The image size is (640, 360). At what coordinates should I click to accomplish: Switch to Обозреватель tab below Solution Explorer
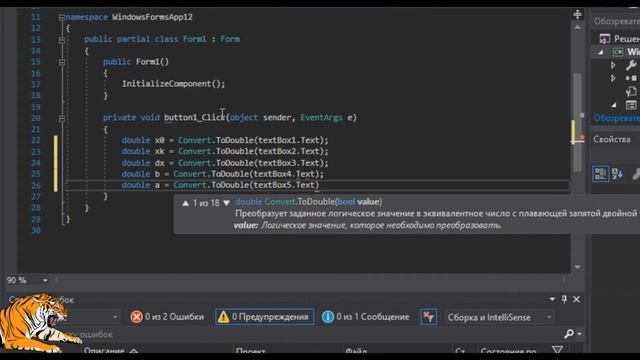(x=616, y=118)
